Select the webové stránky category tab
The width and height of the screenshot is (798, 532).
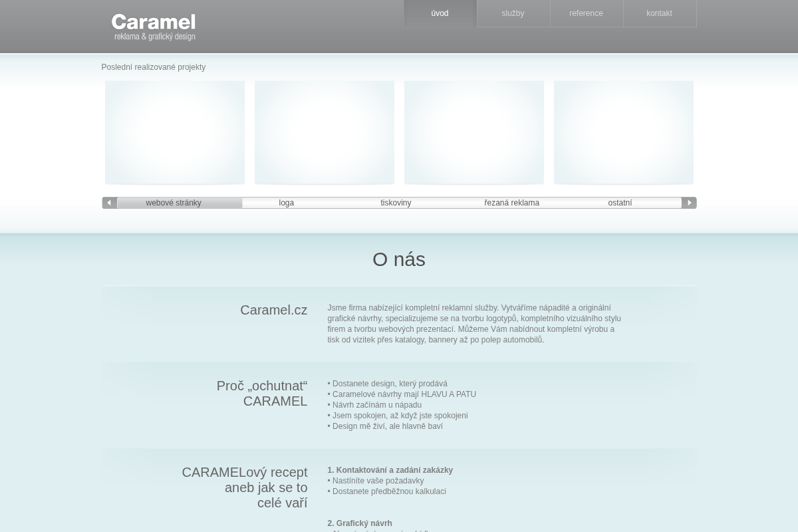(174, 203)
